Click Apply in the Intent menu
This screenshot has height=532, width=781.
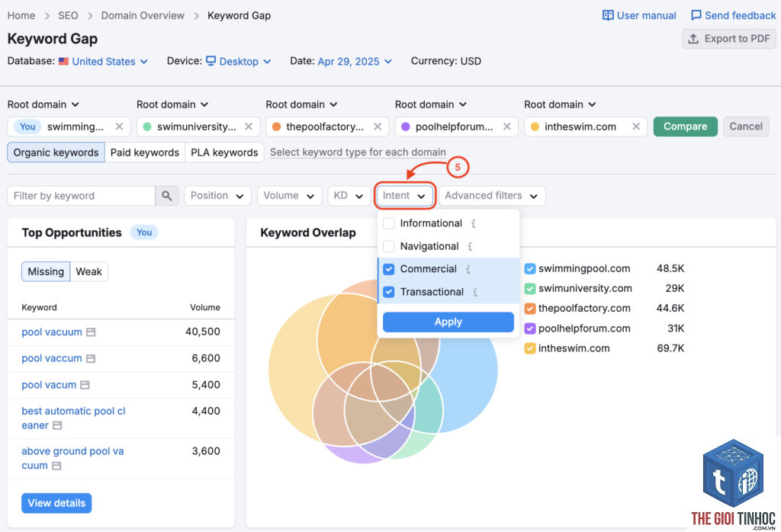pos(448,322)
